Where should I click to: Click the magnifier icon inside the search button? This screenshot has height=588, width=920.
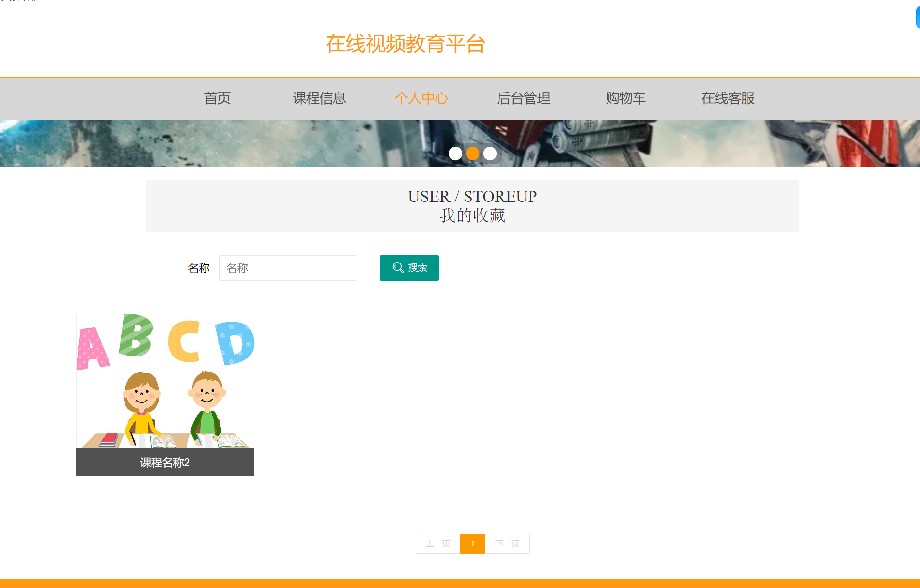coord(398,267)
